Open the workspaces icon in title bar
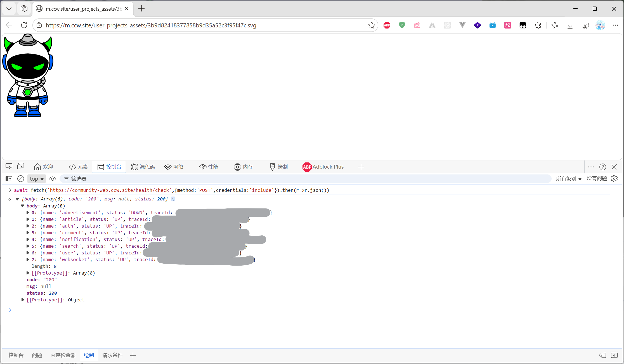This screenshot has width=624, height=364. [x=24, y=9]
